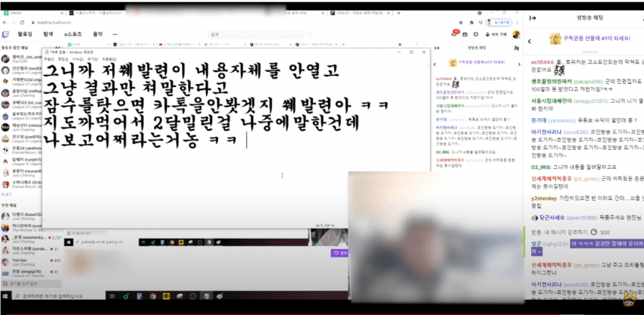Open the Twitch Prime loot icon

point(465,35)
